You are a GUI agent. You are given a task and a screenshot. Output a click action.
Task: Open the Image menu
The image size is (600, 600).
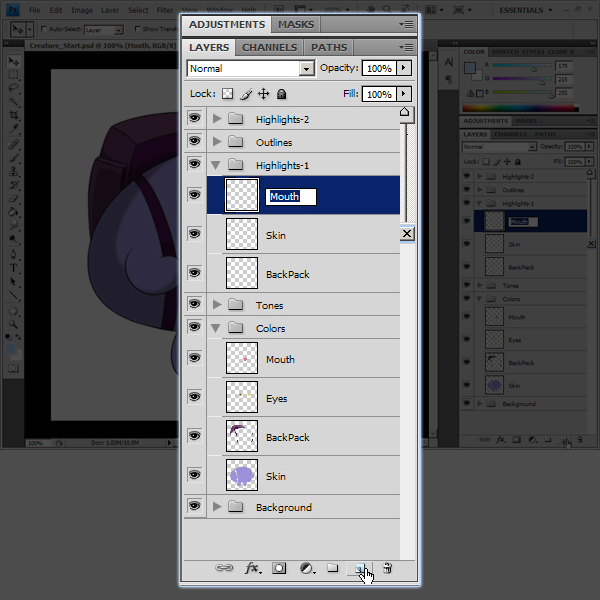82,10
